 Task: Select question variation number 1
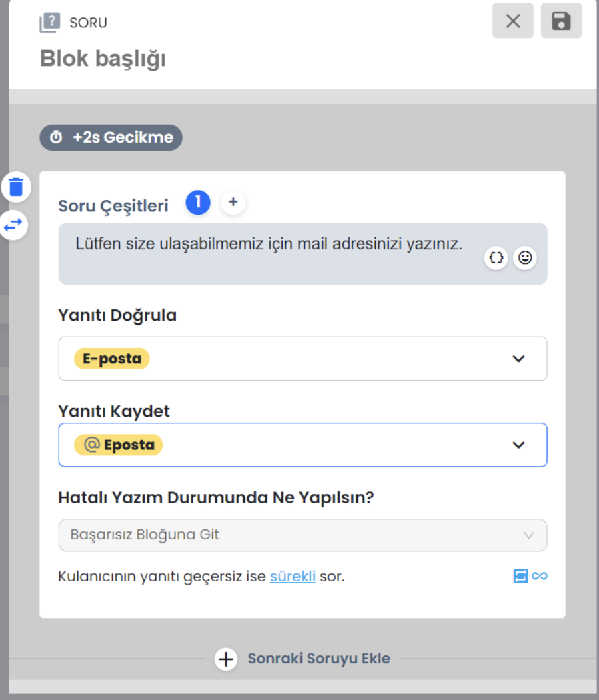tap(198, 202)
